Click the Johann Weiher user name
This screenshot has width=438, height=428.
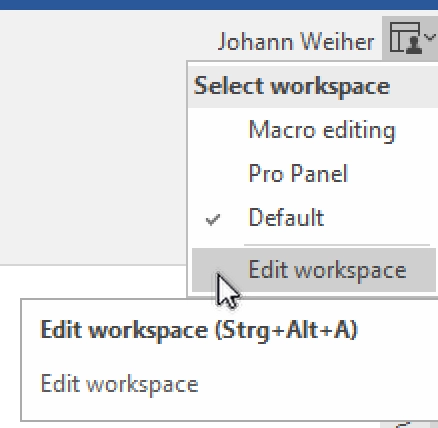pyautogui.click(x=296, y=42)
